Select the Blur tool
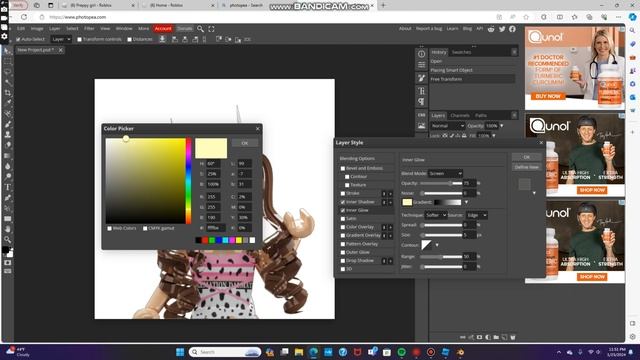Image resolution: width=640 pixels, height=360 pixels. 8,166
